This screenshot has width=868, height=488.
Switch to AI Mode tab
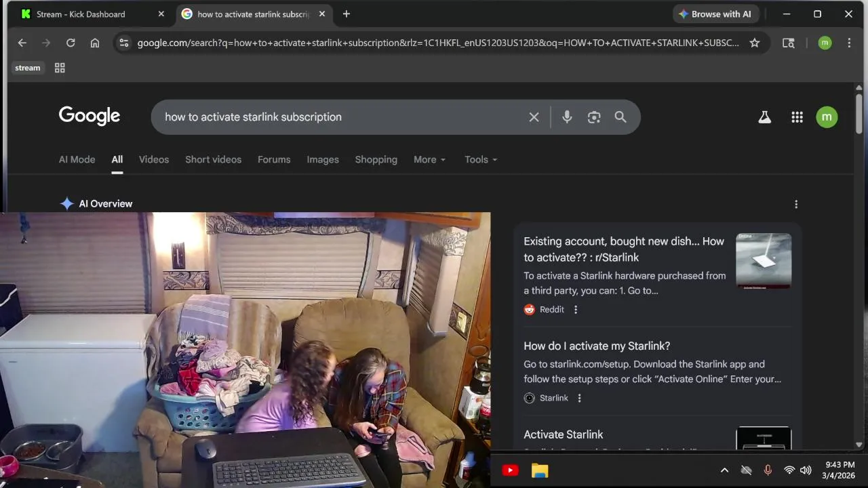point(77,160)
